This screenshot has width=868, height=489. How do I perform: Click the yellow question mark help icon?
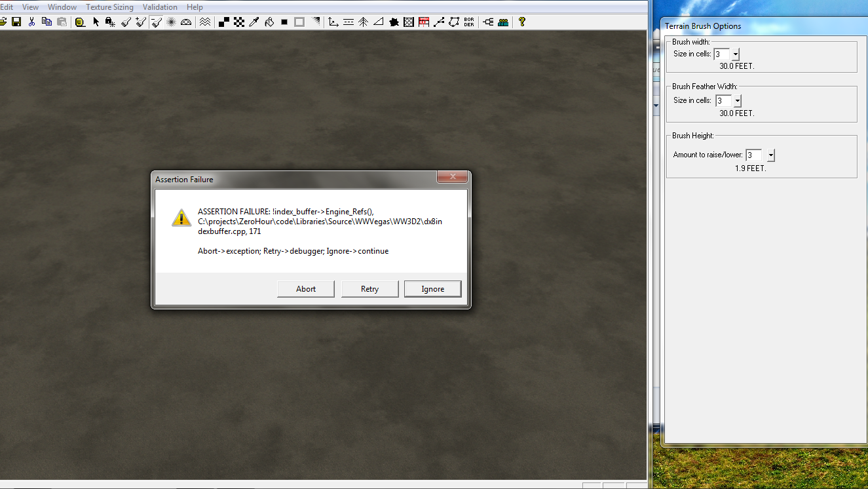tap(521, 22)
